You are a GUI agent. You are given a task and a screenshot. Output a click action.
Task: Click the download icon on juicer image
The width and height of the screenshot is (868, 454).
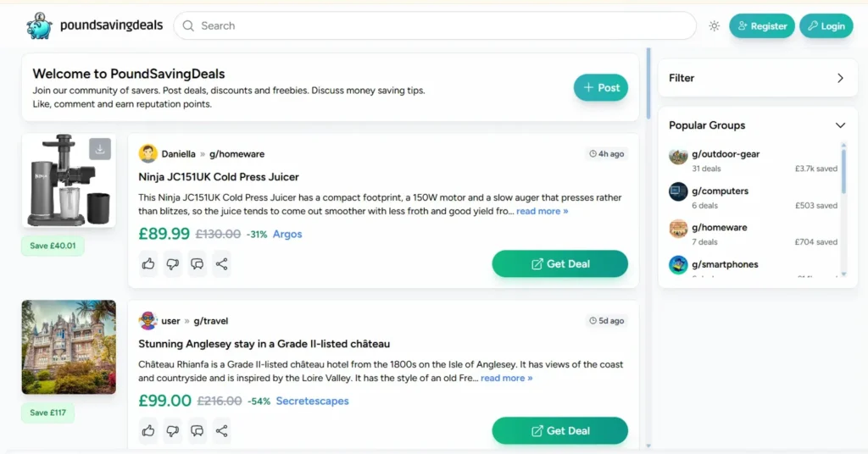[100, 149]
